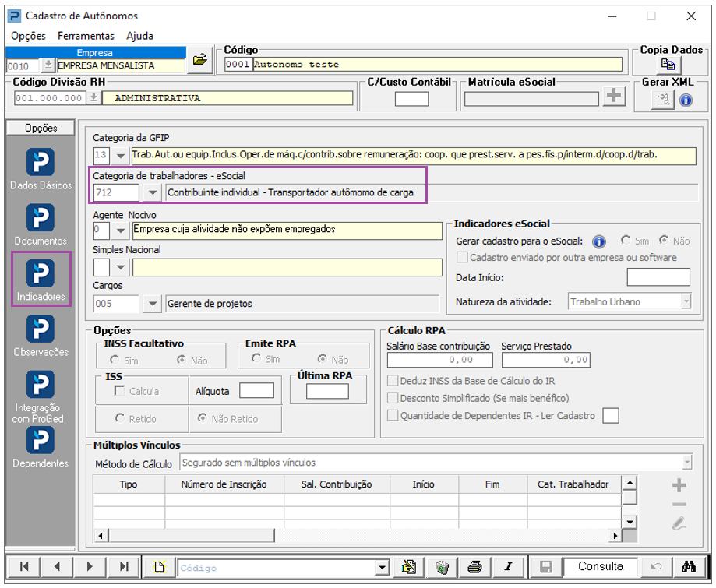Click the ISS Alíquota input field
The width and height of the screenshot is (716, 588).
256,391
